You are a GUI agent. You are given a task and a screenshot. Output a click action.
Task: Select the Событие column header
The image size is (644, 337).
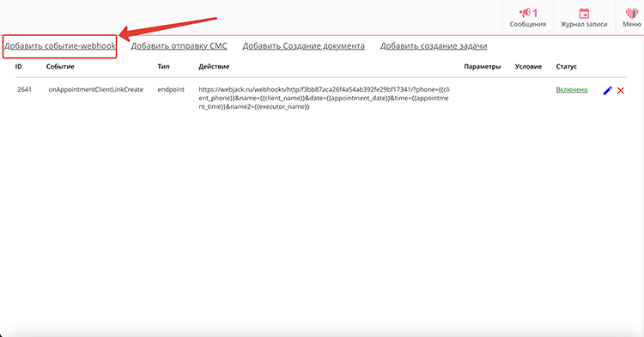(60, 66)
